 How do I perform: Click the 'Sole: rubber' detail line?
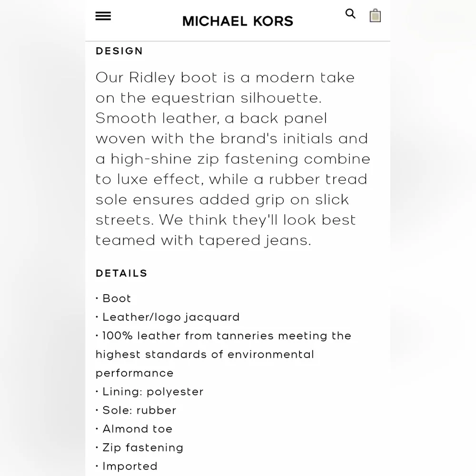pos(136,410)
